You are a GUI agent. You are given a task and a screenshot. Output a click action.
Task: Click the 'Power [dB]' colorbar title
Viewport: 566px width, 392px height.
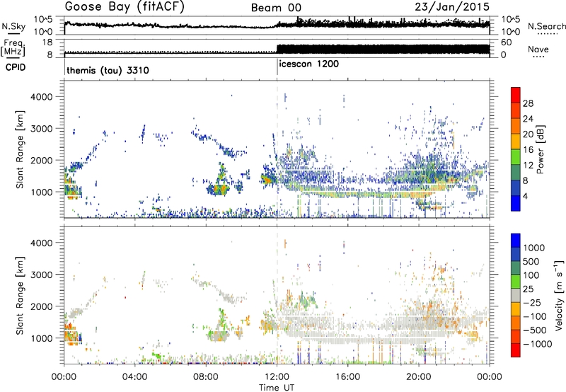coord(540,149)
